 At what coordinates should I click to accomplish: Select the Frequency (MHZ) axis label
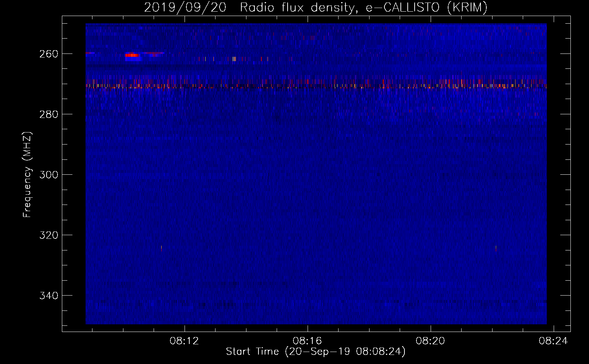pyautogui.click(x=27, y=174)
